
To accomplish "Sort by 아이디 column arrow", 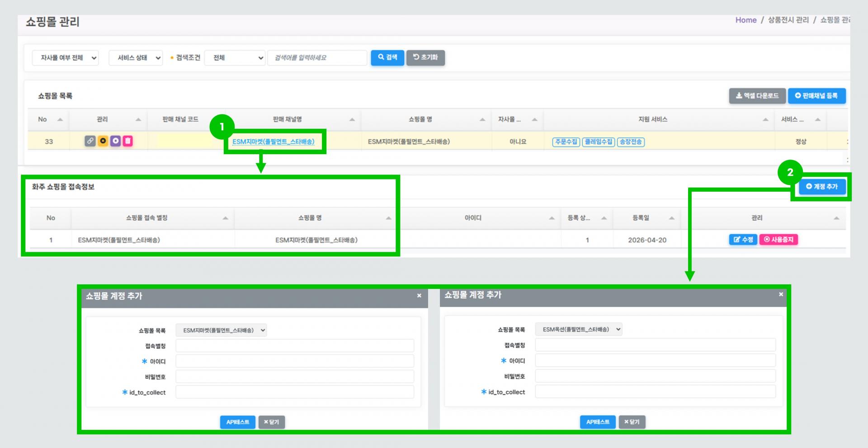I will (552, 218).
